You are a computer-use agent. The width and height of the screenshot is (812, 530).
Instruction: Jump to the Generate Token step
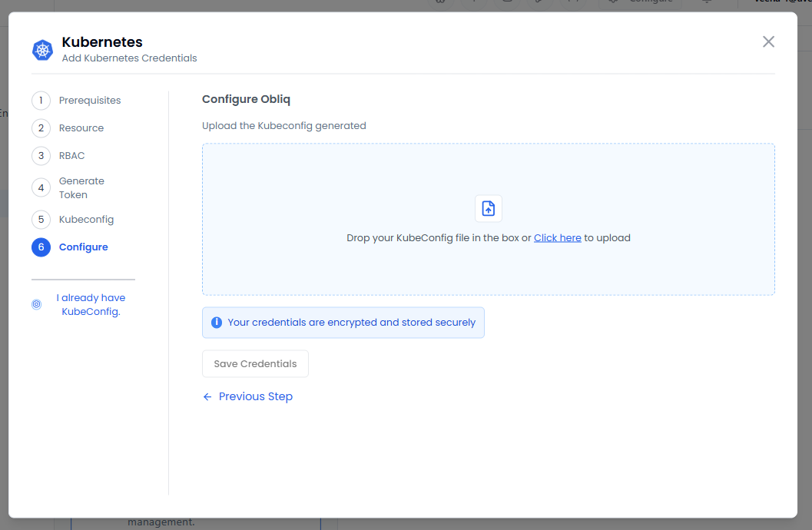(81, 188)
